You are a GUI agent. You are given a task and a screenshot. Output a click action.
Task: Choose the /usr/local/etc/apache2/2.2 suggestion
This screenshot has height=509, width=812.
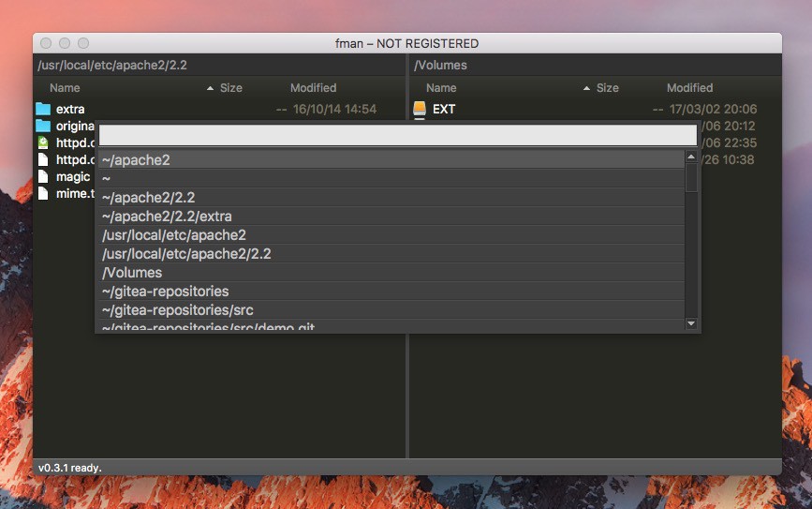392,253
